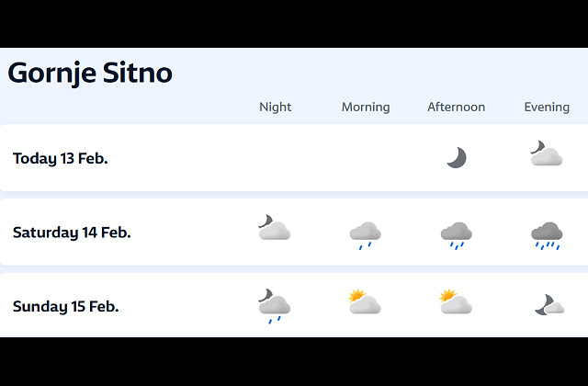Click Today evening cloudy moon icon
This screenshot has height=386, width=588.
tap(546, 154)
